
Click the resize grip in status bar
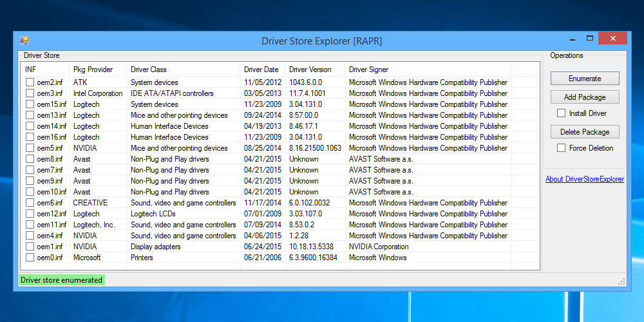click(x=622, y=281)
